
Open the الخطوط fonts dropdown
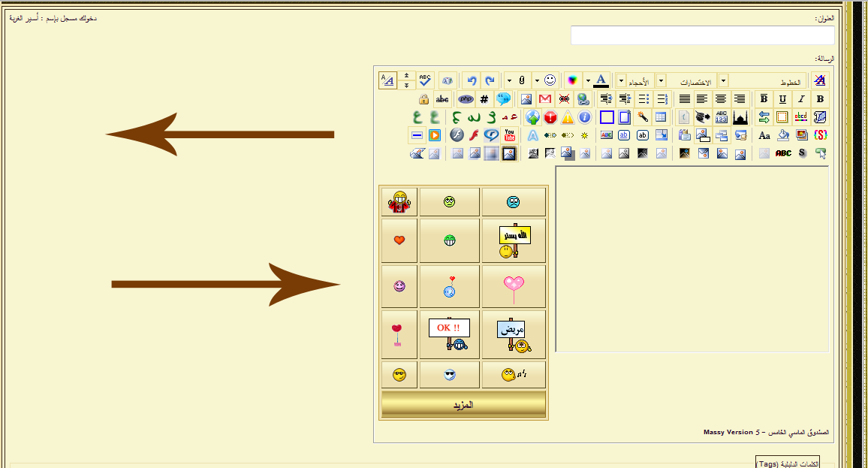[723, 80]
